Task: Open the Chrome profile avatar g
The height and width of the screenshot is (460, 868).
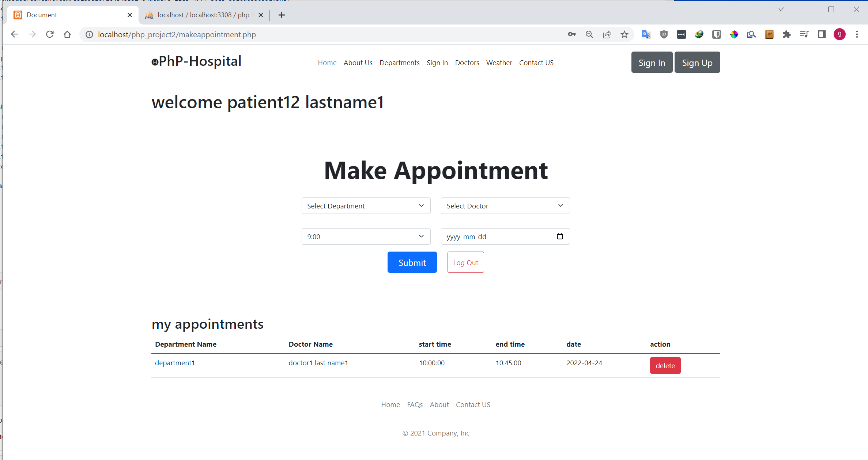Action: [x=839, y=34]
